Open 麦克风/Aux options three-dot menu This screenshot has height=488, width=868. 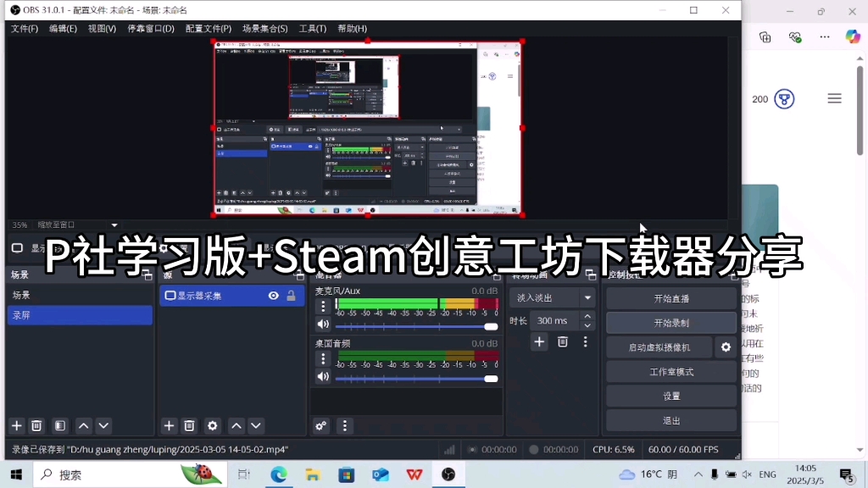pyautogui.click(x=323, y=306)
